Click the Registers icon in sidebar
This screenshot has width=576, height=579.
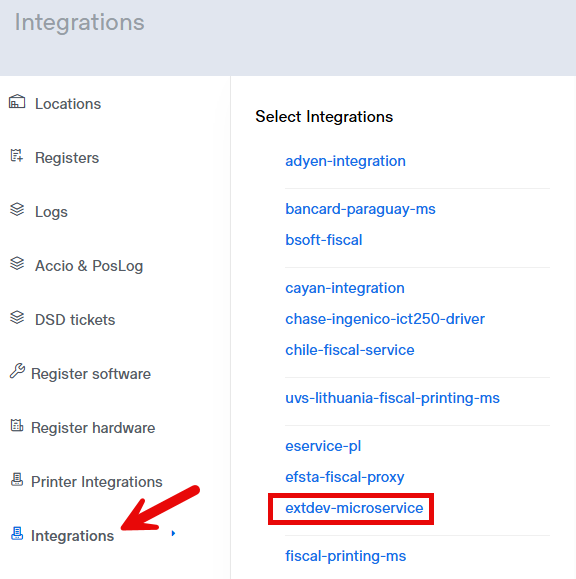17,156
